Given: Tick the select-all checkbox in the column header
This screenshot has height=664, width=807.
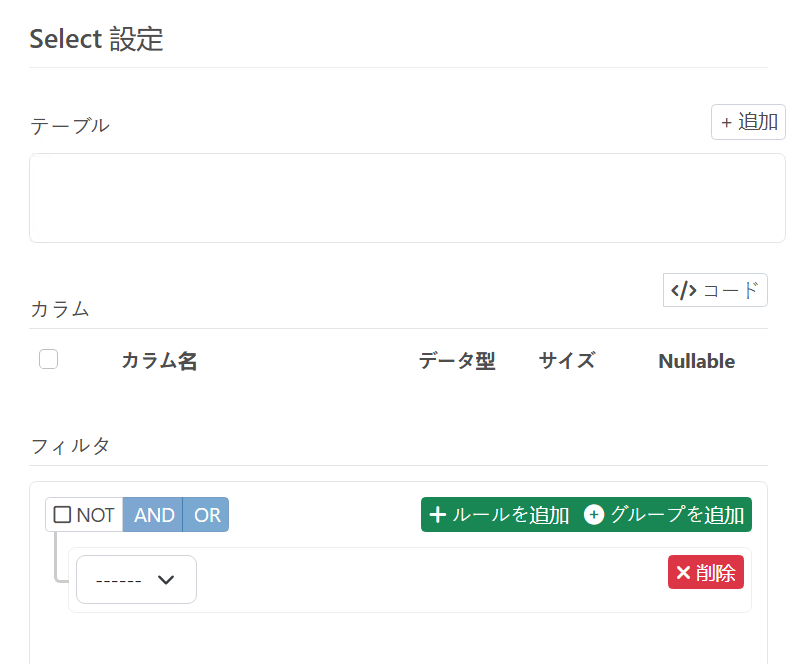Looking at the screenshot, I should 48,360.
